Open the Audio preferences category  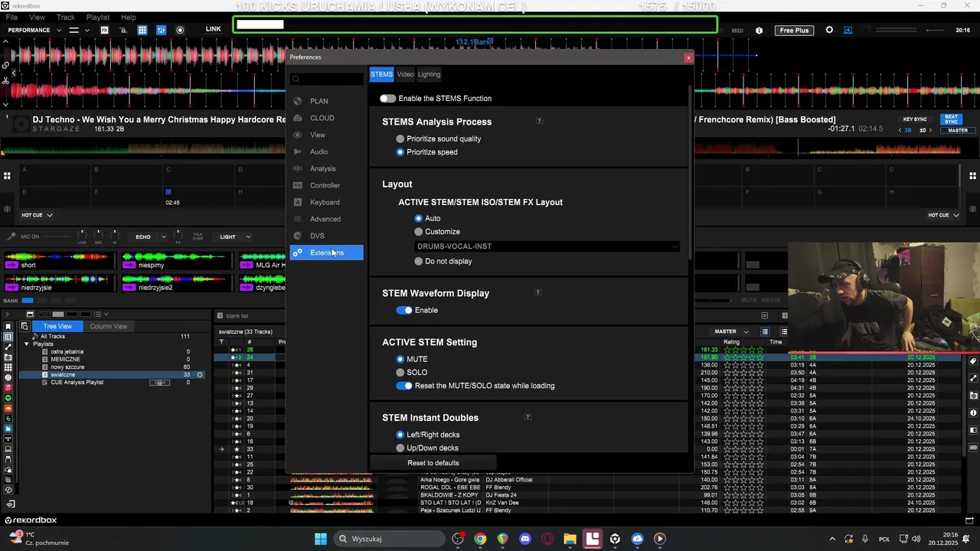pos(327,152)
